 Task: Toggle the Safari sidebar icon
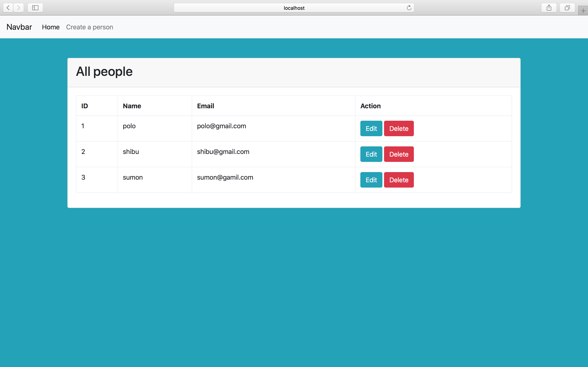(x=35, y=8)
